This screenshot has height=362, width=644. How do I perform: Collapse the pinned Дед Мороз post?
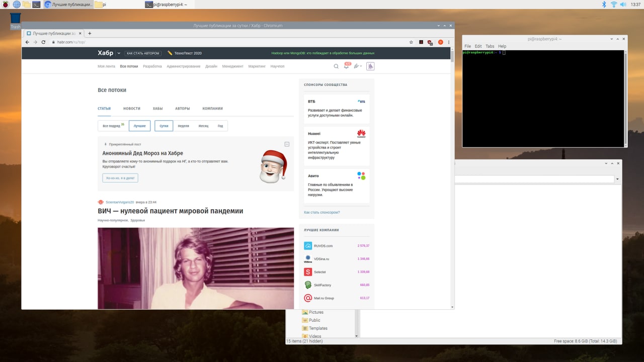[x=287, y=144]
